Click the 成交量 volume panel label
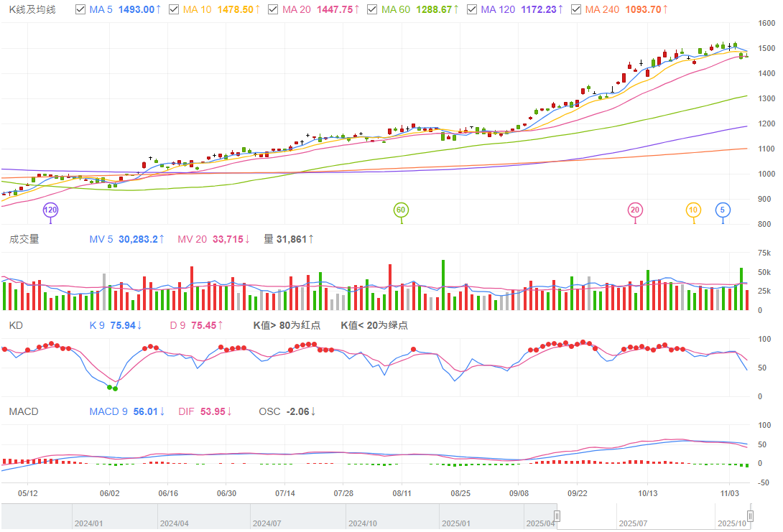This screenshot has width=783, height=532. 24,239
